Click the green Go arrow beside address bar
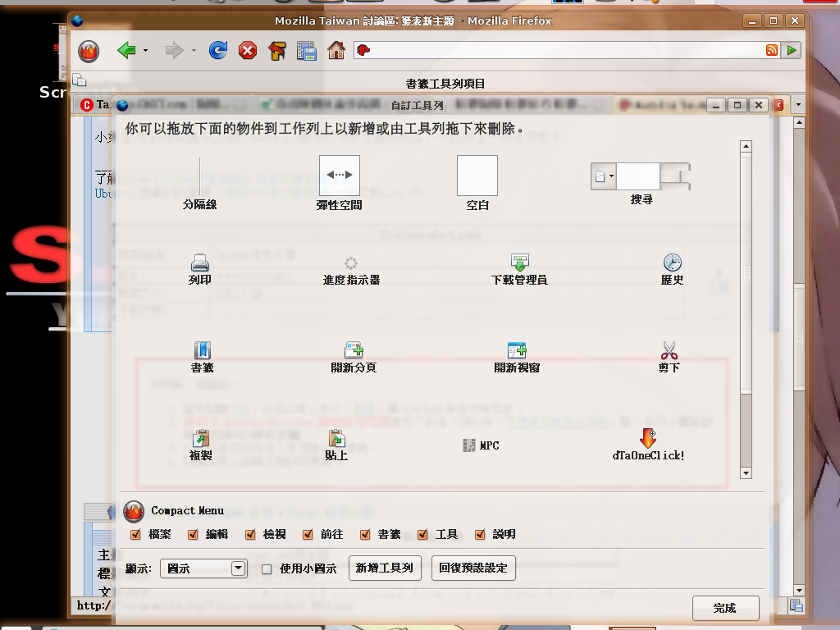840x630 pixels. pos(792,50)
